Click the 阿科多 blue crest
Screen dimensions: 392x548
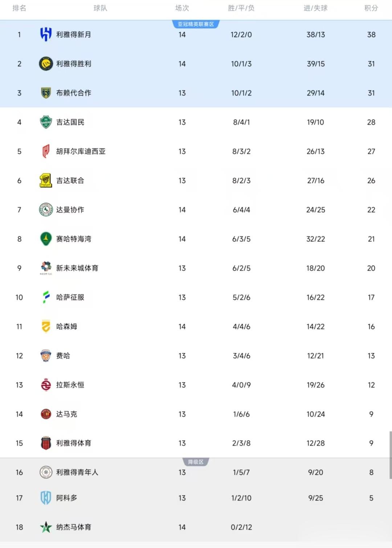pyautogui.click(x=46, y=498)
